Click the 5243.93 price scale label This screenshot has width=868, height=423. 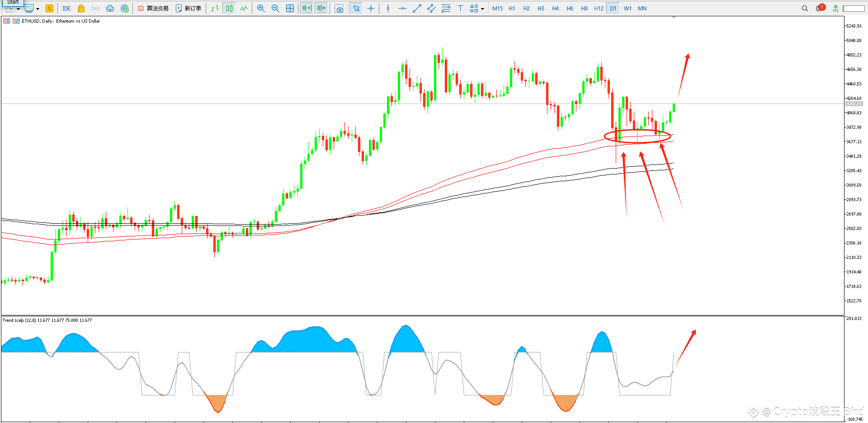click(x=854, y=26)
